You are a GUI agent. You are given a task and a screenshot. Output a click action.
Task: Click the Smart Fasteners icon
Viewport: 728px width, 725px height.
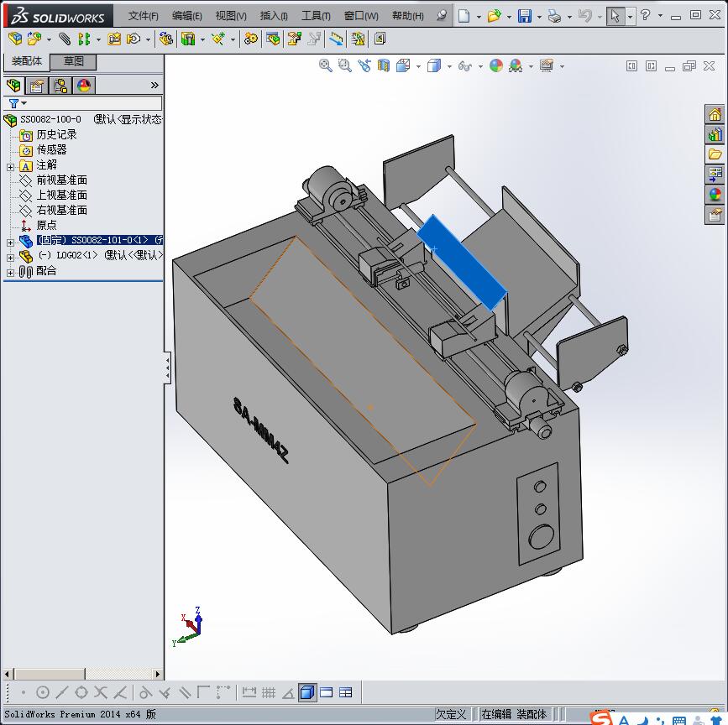pyautogui.click(x=114, y=39)
